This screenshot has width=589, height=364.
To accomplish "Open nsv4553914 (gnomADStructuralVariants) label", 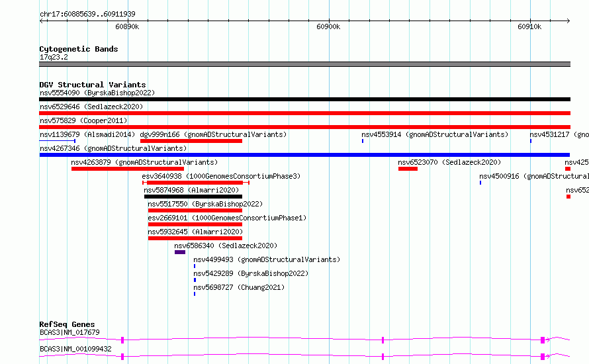I will tap(435, 134).
